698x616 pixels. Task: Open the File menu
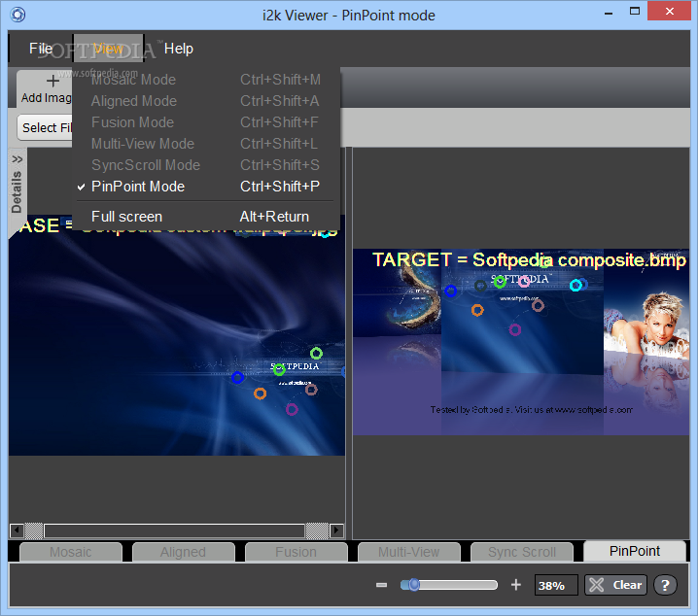point(41,48)
